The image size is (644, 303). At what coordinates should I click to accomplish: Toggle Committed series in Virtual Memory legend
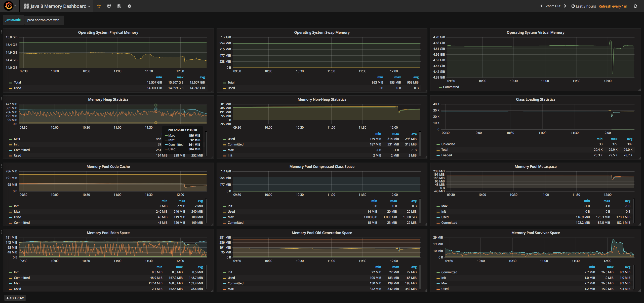pyautogui.click(x=451, y=87)
